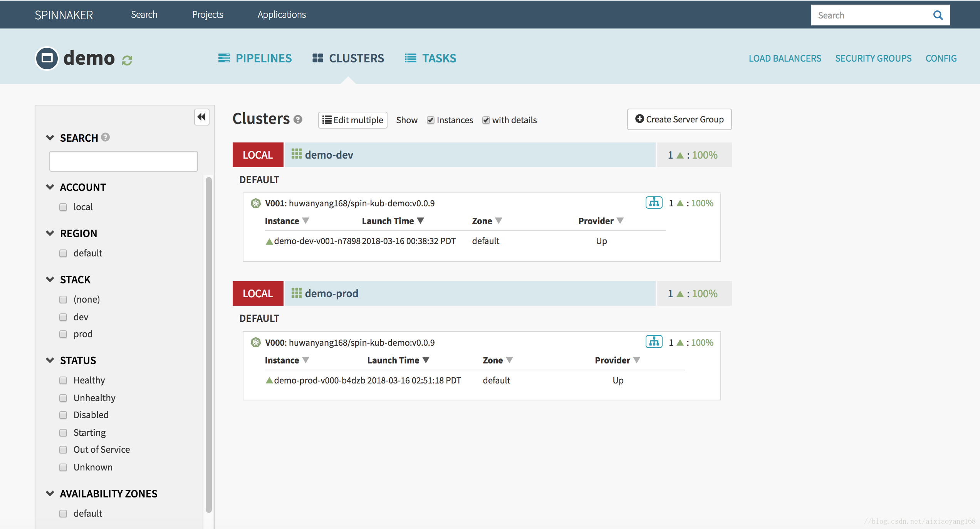Click the sidebar filter scrollbar

[209, 345]
